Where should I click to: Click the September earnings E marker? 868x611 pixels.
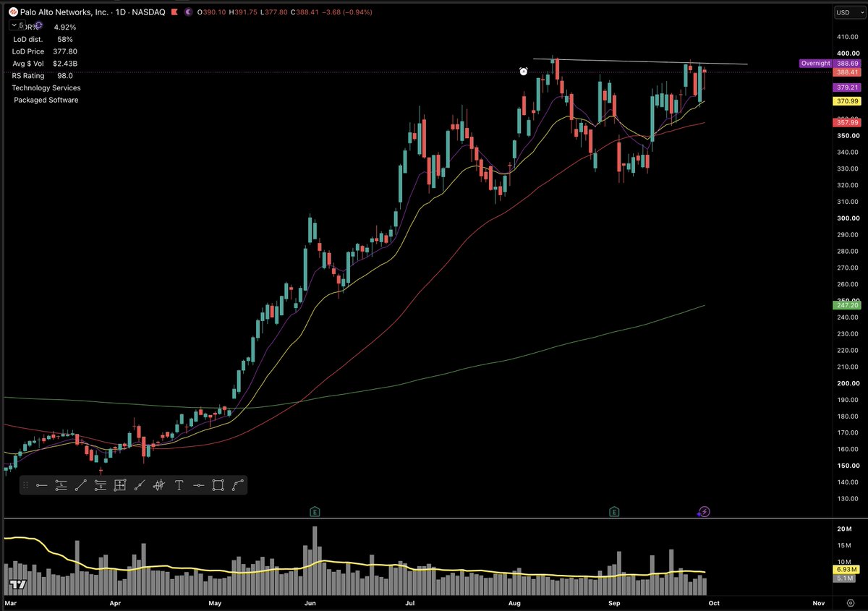pos(614,511)
